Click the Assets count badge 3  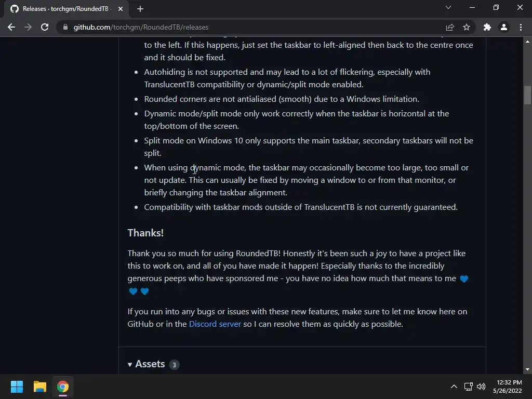click(x=174, y=365)
